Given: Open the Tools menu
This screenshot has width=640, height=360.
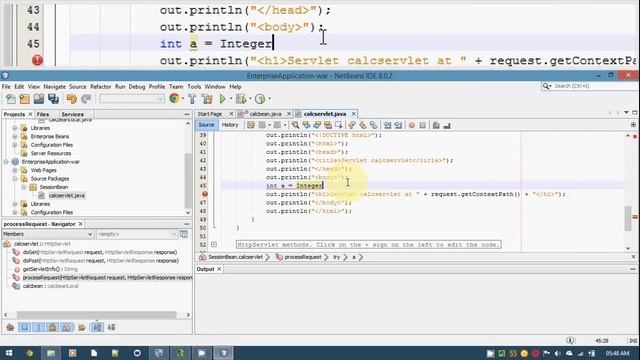Looking at the screenshot, I should (194, 87).
